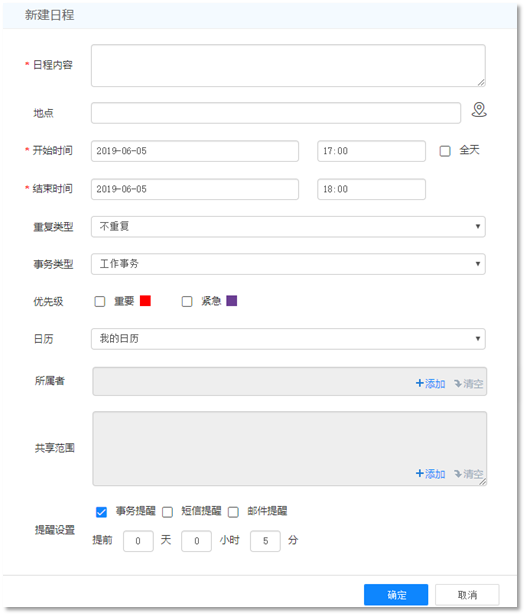
Task: Click 添加 plus icon in 所属者 field
Action: click(x=419, y=383)
